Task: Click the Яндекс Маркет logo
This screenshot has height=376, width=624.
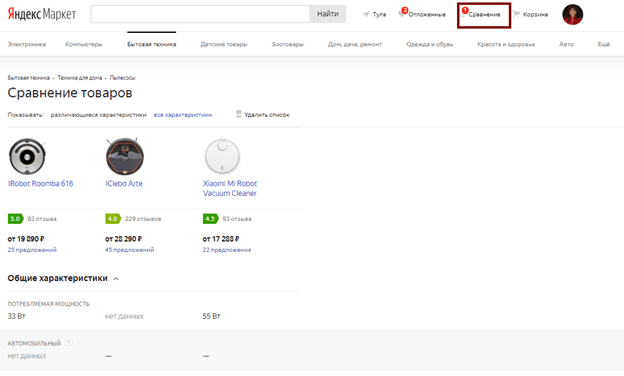Action: pos(42,14)
